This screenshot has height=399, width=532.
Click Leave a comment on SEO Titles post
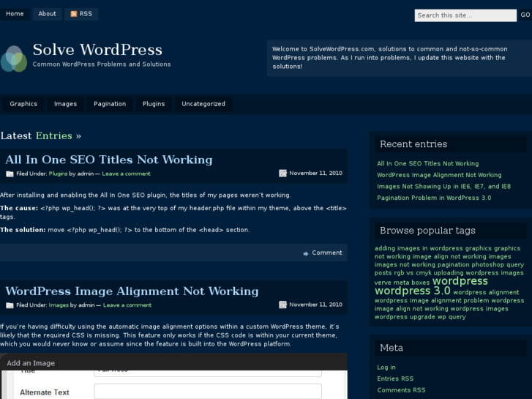pyautogui.click(x=126, y=174)
